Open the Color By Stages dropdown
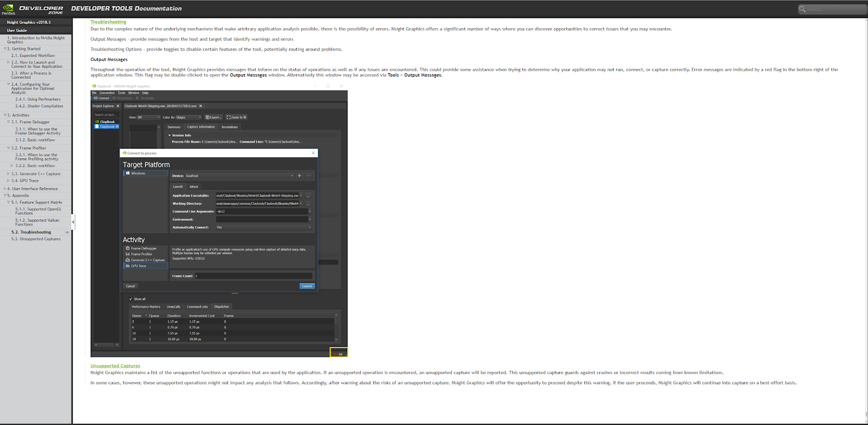 [188, 117]
